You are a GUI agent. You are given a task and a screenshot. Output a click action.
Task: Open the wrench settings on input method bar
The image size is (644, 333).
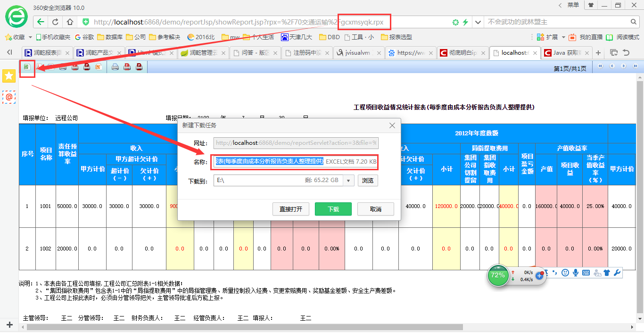coord(617,272)
